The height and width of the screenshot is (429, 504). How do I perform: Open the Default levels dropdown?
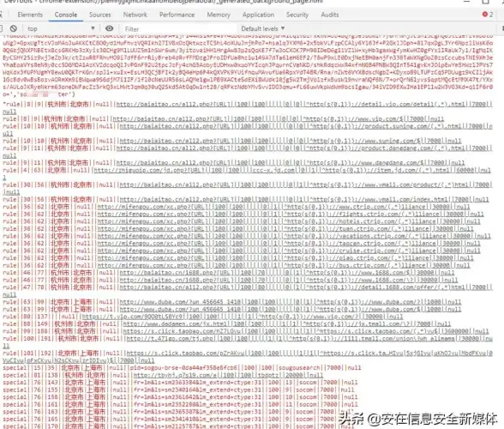coord(263,28)
